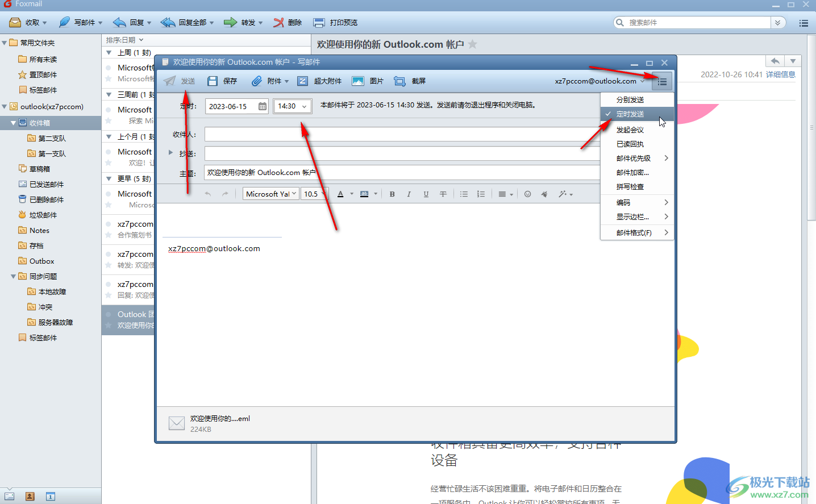Star the welcome email in reading pane
This screenshot has width=816, height=504.
pos(473,44)
